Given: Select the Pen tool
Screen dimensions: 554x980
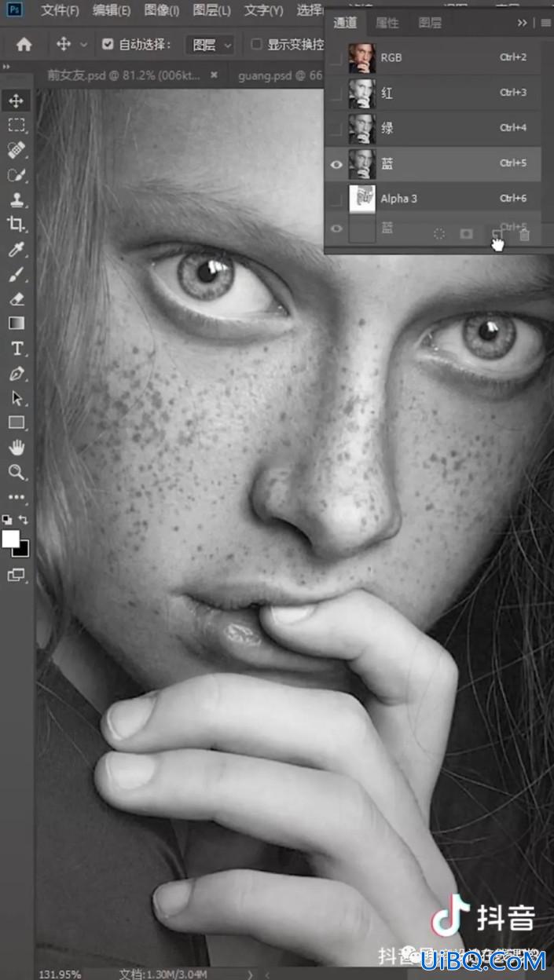Looking at the screenshot, I should point(16,373).
